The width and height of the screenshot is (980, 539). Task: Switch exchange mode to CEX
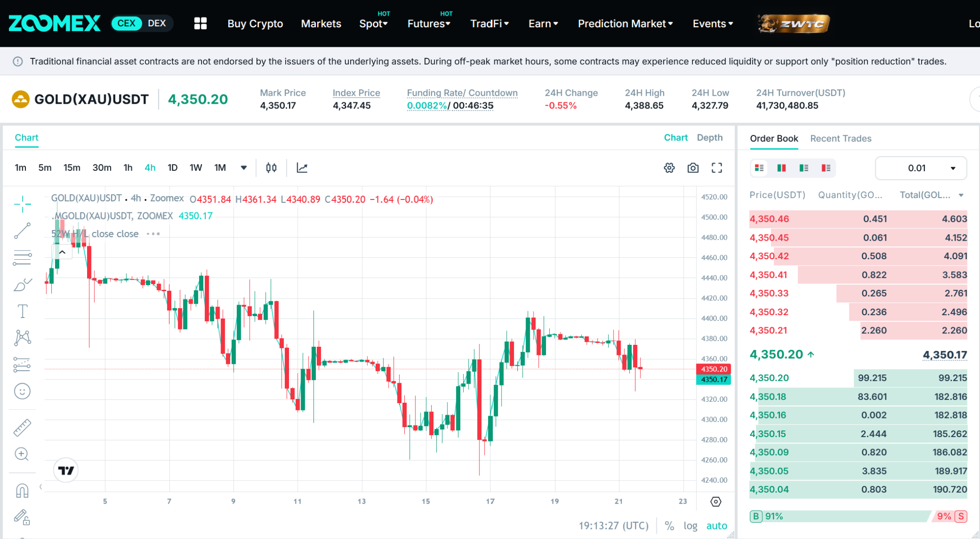[x=127, y=23]
